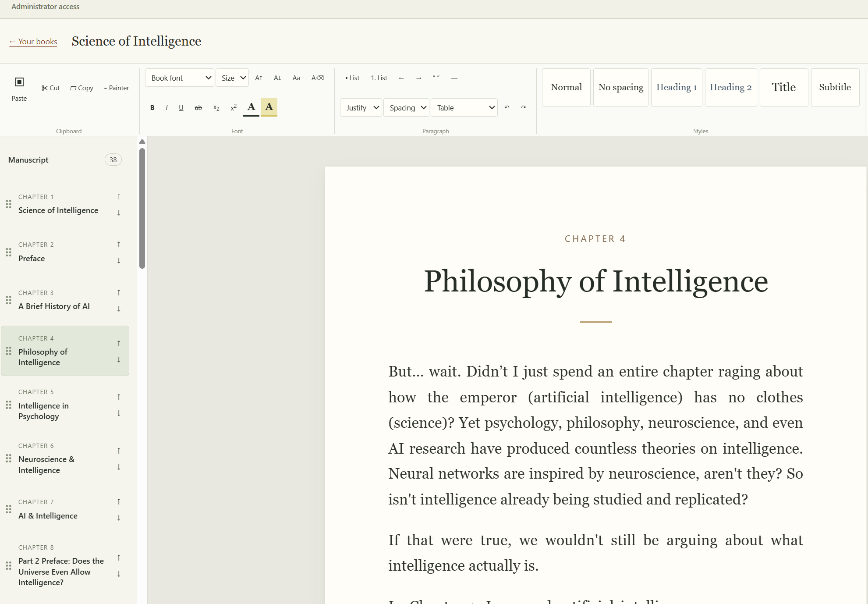Undo the last edit
The width and height of the screenshot is (868, 604).
tap(507, 107)
